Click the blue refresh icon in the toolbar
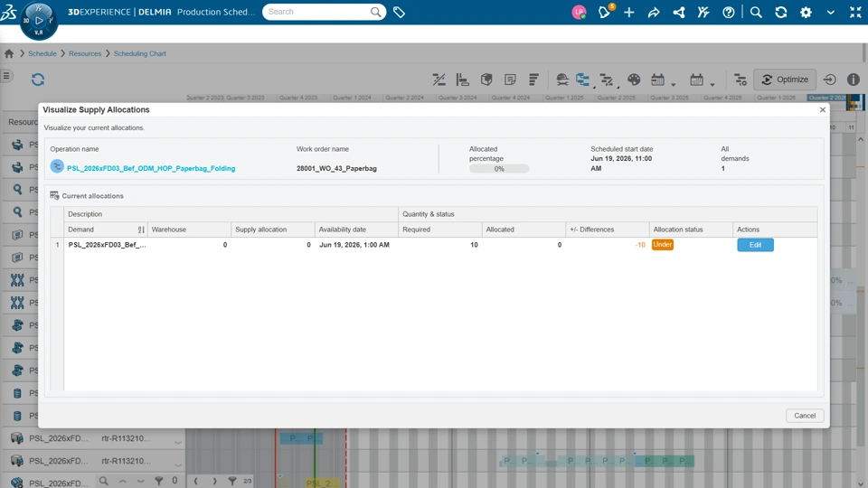The width and height of the screenshot is (868, 488). click(38, 80)
